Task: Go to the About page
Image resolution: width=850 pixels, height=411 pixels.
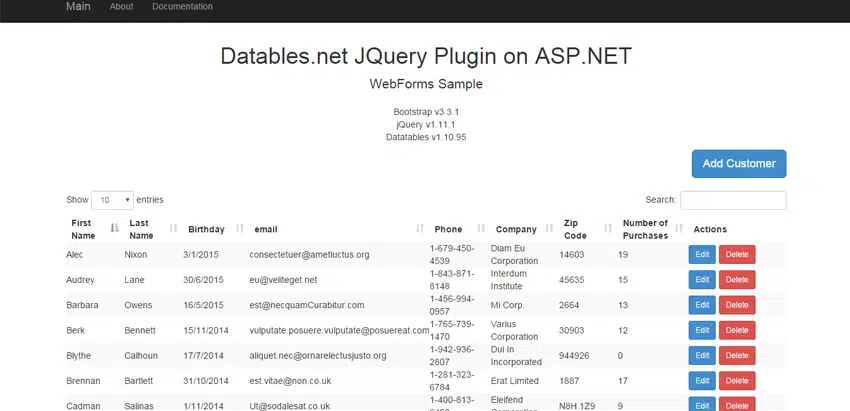Action: click(121, 7)
